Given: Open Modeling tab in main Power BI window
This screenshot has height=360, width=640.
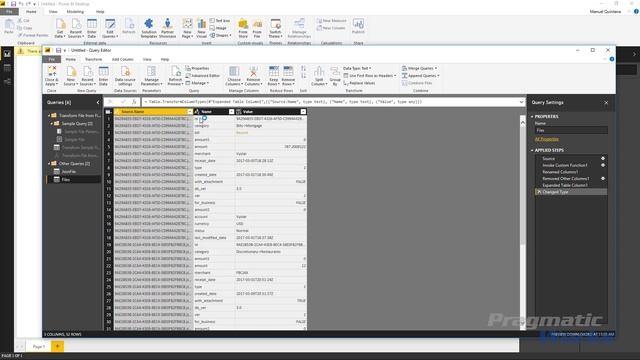Looking at the screenshot, I should [75, 12].
